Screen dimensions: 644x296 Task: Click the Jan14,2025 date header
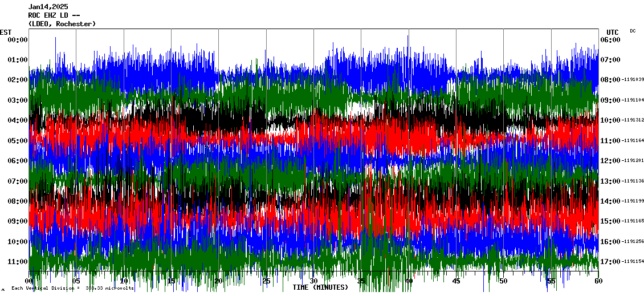click(48, 7)
